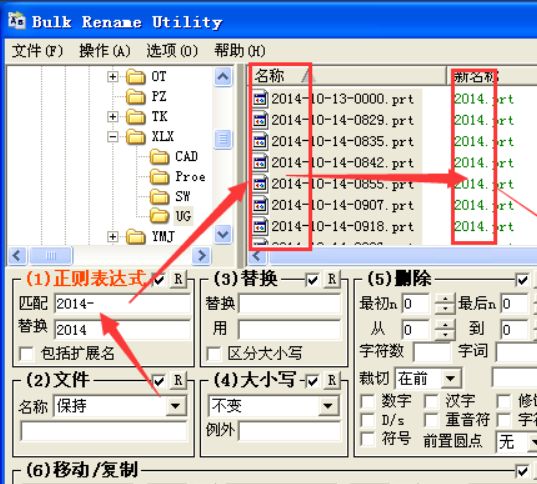Toggle the (6)移动/复制 enable checkbox
This screenshot has height=484, width=537.
(522, 471)
